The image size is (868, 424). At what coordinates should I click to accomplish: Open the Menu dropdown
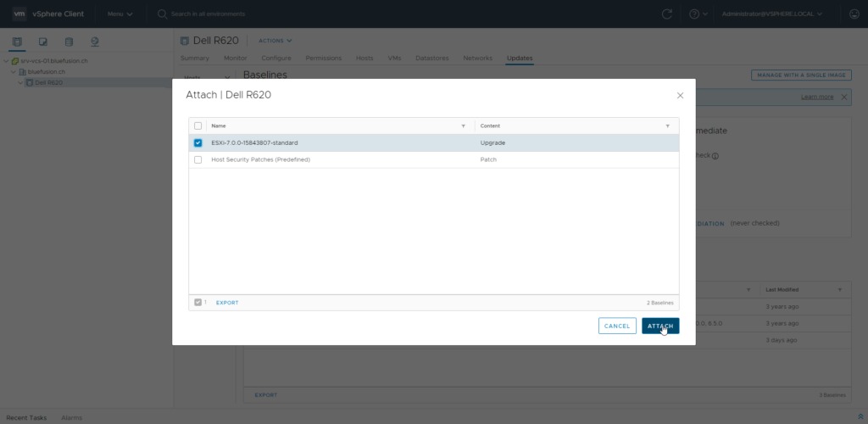(x=120, y=14)
